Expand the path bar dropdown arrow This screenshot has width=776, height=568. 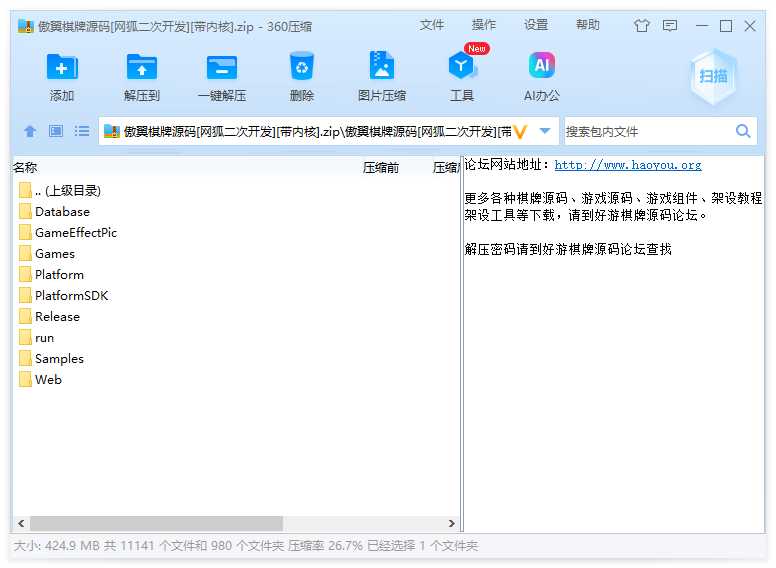tap(545, 131)
